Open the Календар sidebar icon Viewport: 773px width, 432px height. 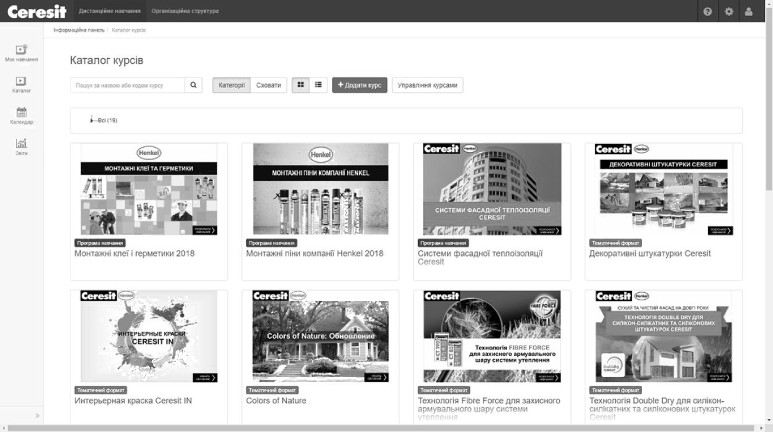(21, 115)
